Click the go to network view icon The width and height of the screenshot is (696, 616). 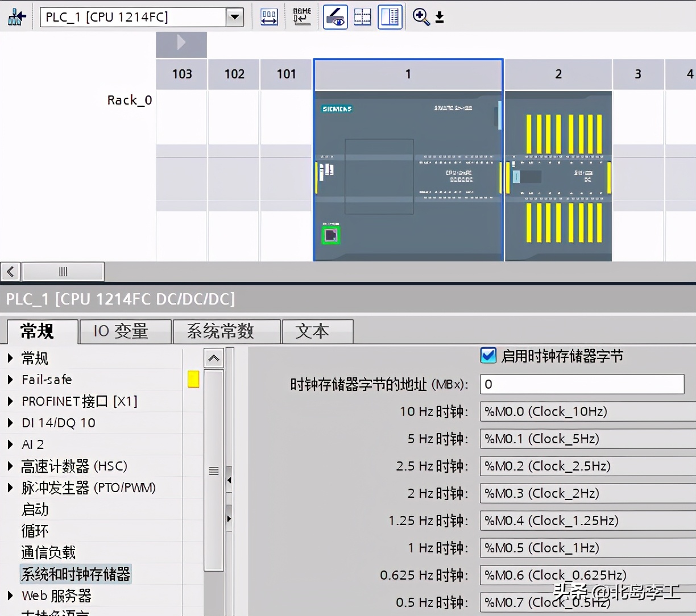16,17
